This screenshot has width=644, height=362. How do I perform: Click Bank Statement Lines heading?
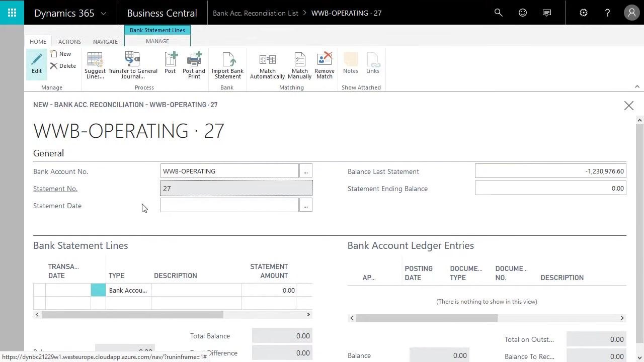80,245
